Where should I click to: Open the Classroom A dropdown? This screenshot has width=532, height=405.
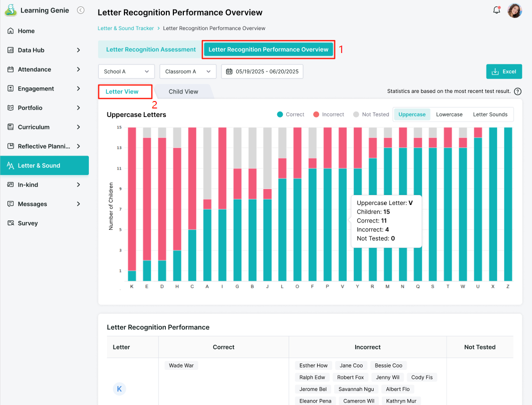188,71
